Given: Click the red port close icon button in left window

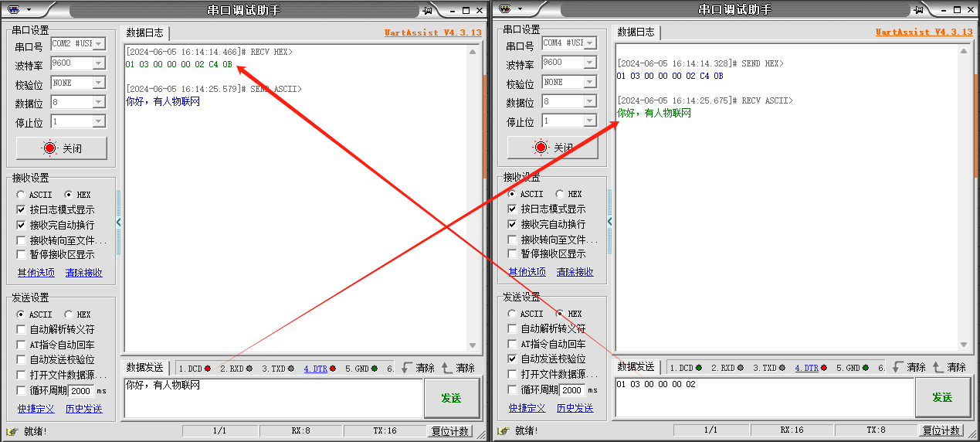Looking at the screenshot, I should 51,148.
